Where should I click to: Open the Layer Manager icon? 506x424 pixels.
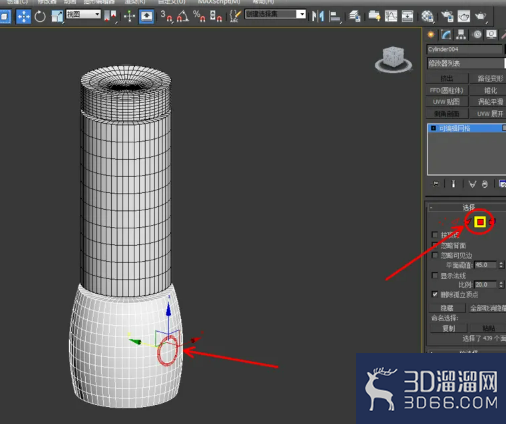coord(354,16)
